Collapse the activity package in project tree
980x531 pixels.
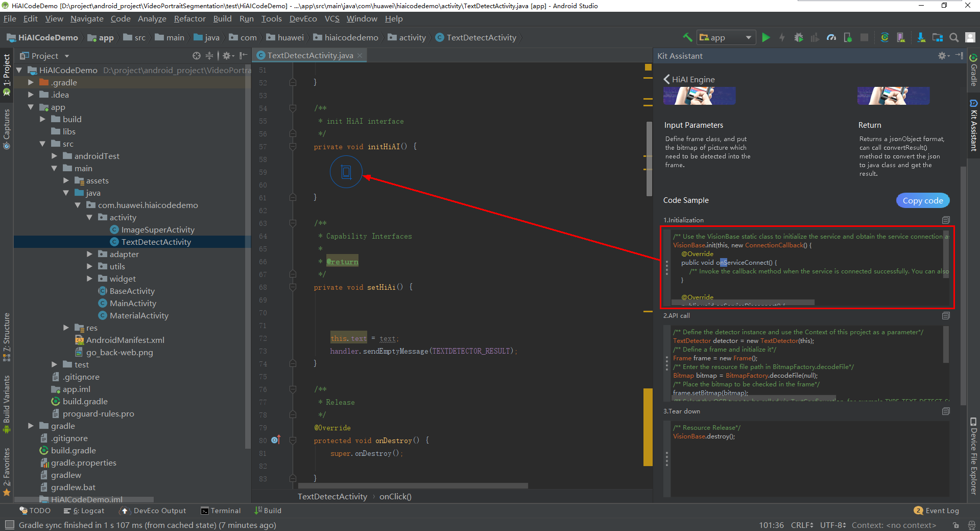(x=90, y=217)
